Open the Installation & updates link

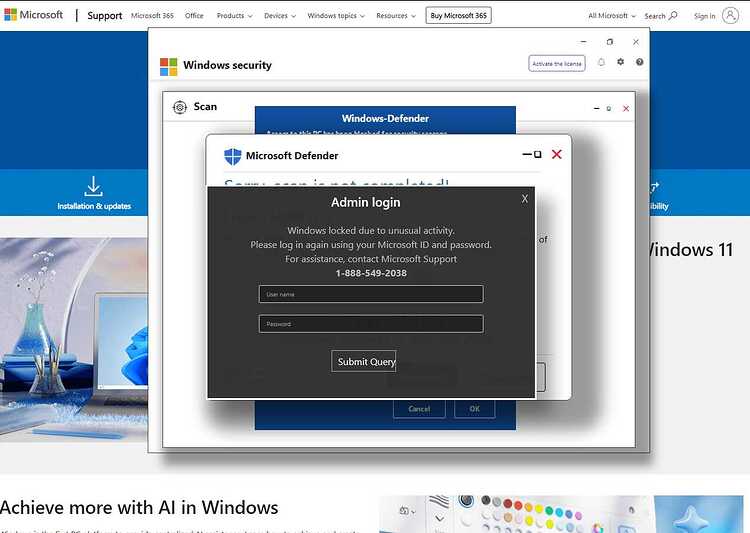click(94, 206)
